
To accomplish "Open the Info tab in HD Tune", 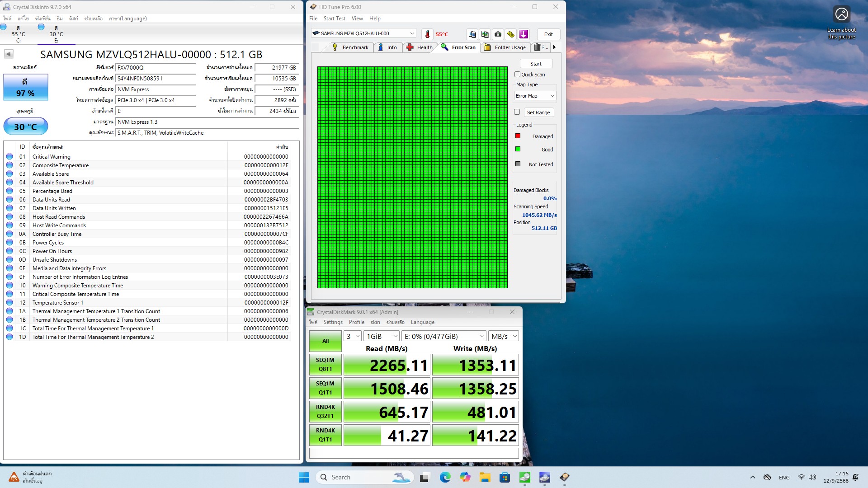I will [x=387, y=47].
